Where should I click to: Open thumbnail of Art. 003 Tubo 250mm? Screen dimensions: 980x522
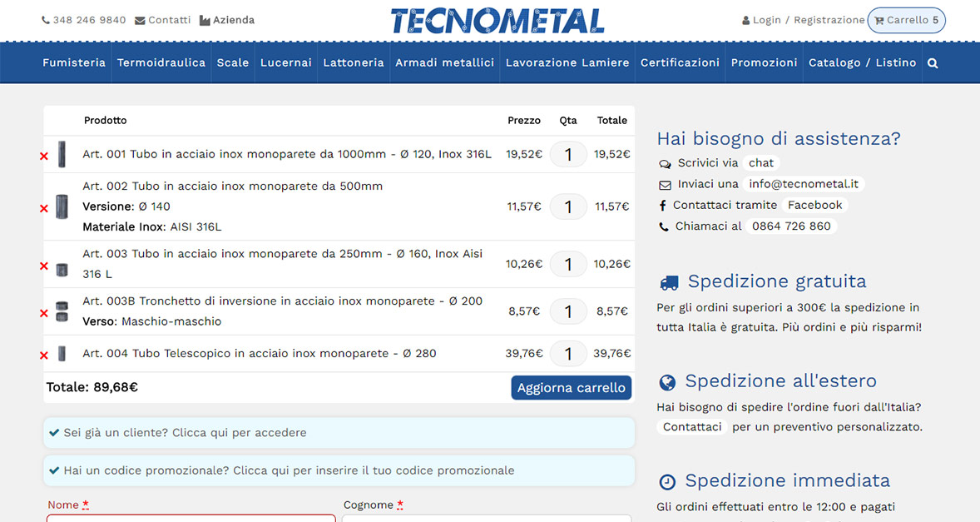click(62, 270)
